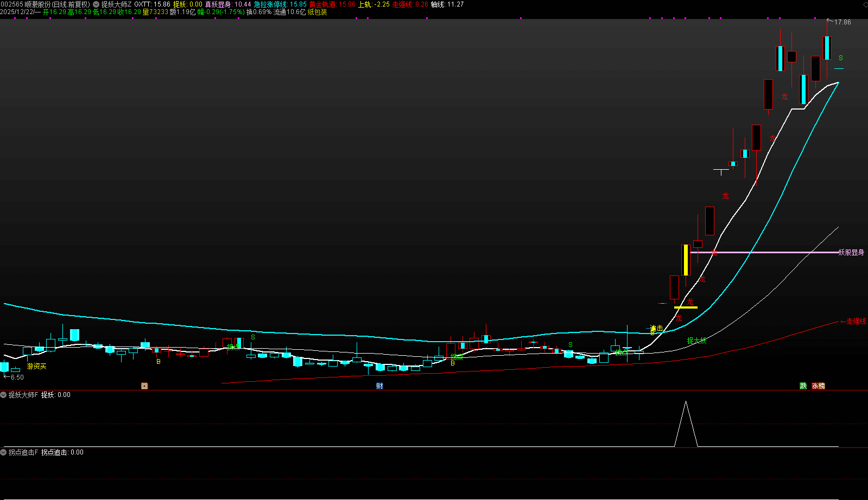
Task: Open the 拐点追击F panel indicator dropdown
Action: [3, 452]
